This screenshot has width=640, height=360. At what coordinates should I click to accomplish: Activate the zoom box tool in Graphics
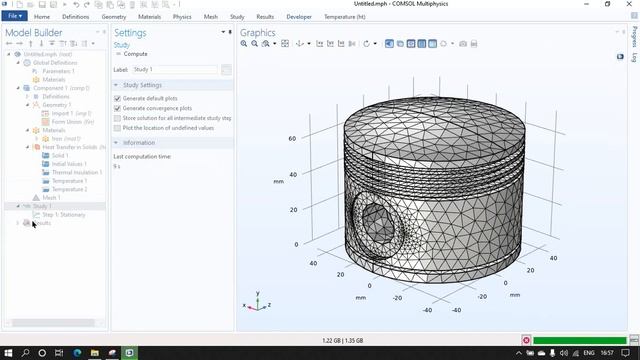pos(266,44)
